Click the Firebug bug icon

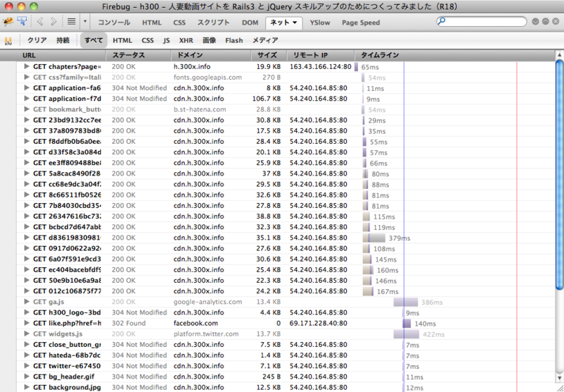point(8,23)
